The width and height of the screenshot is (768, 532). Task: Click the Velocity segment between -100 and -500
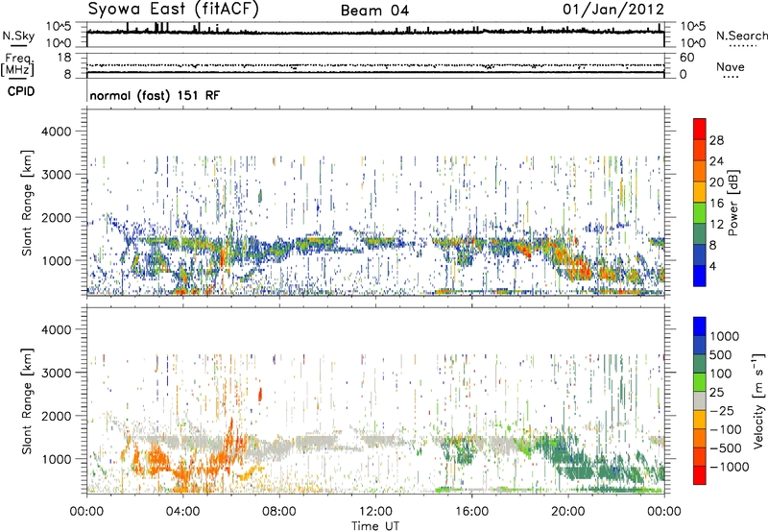point(700,438)
